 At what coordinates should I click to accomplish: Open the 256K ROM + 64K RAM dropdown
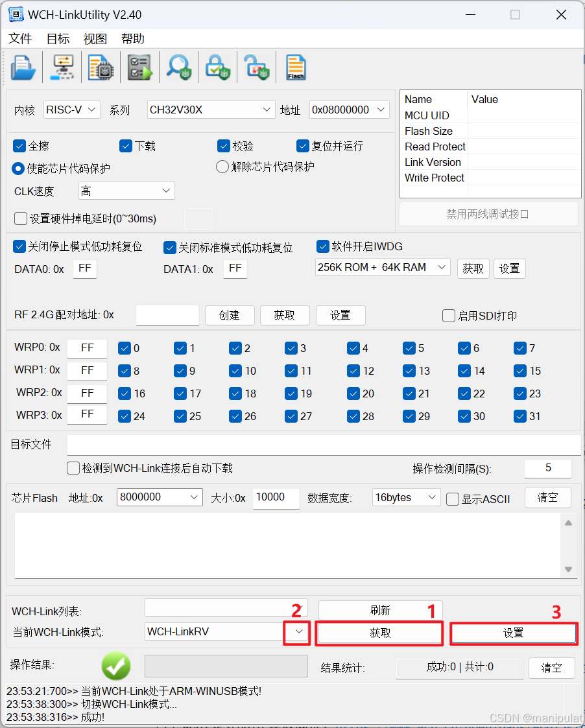(x=383, y=267)
